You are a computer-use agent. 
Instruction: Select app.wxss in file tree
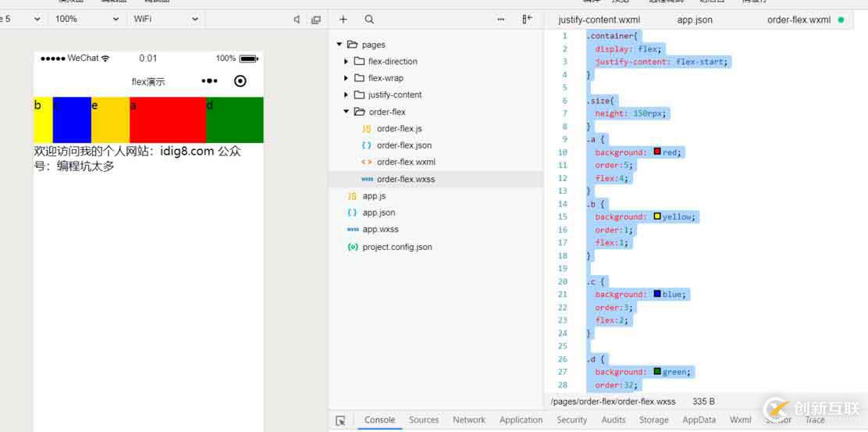pyautogui.click(x=436, y=230)
